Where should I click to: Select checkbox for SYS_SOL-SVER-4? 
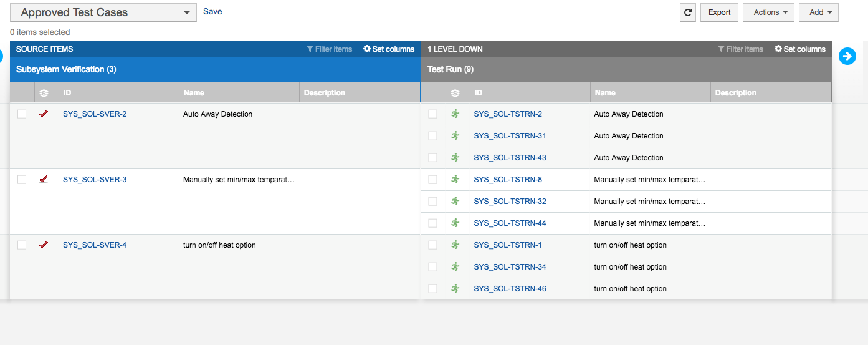pyautogui.click(x=22, y=245)
